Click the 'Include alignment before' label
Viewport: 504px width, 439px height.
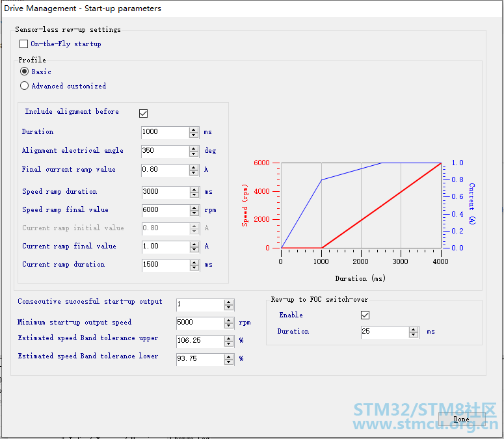(x=72, y=111)
